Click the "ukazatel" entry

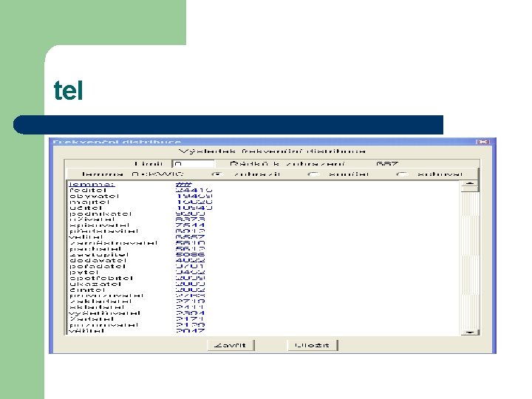tap(95, 284)
